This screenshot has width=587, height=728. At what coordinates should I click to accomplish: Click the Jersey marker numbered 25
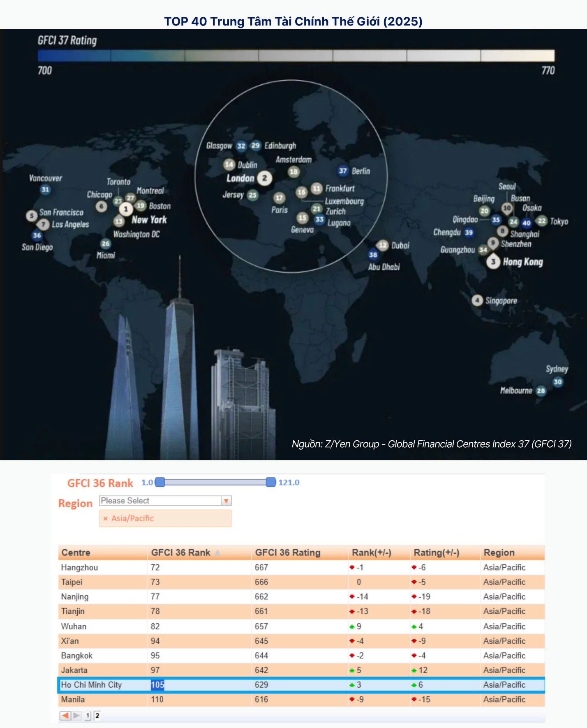point(252,195)
